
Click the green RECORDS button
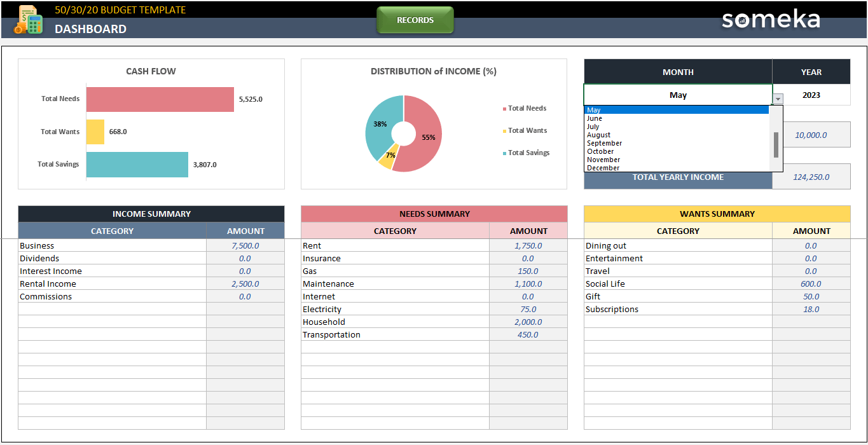[x=415, y=20]
